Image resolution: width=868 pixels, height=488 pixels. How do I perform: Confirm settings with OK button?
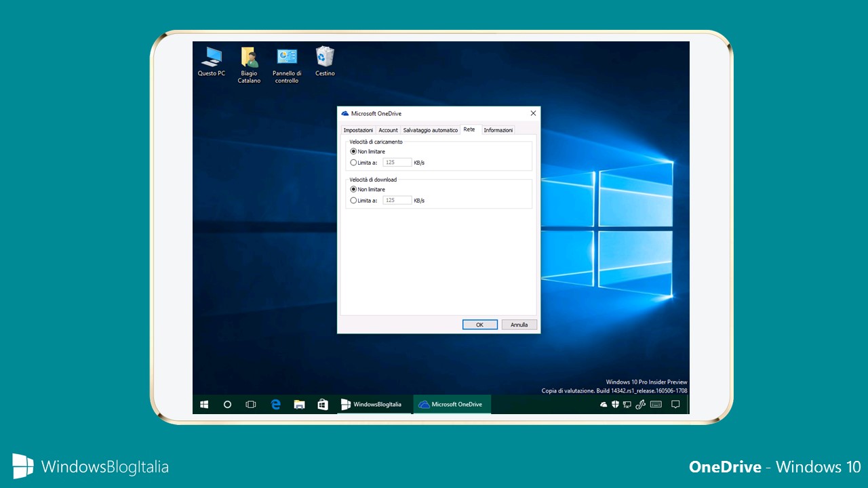tap(480, 325)
